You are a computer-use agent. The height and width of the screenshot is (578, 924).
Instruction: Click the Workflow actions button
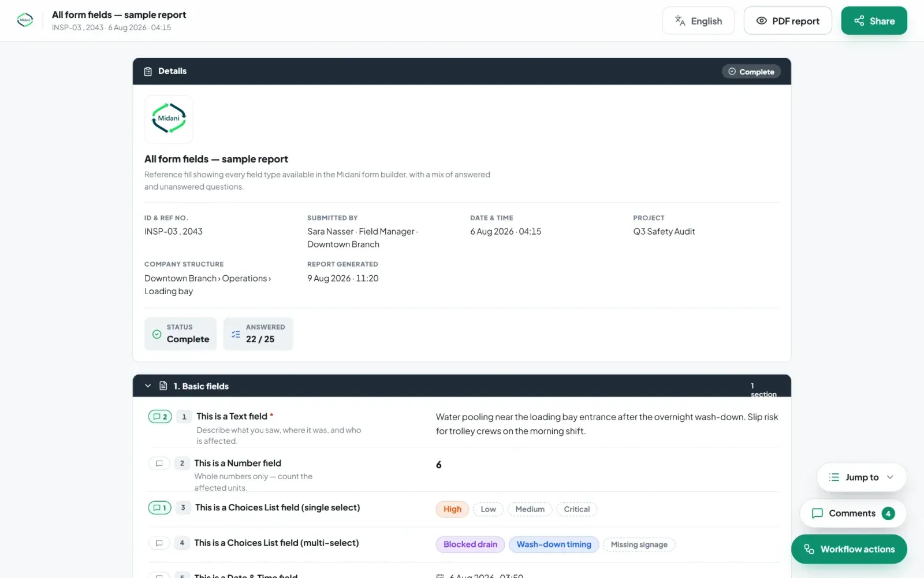pos(849,549)
